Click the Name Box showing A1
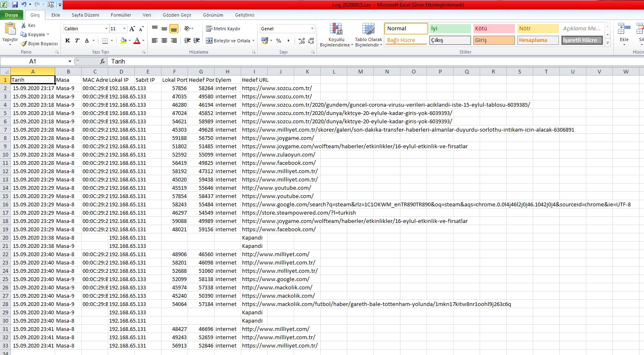The image size is (644, 355). pos(33,61)
